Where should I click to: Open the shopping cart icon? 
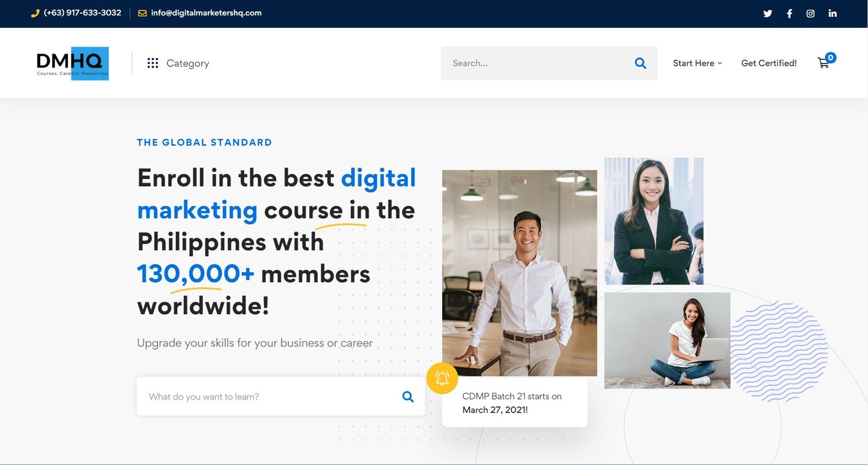click(x=824, y=63)
